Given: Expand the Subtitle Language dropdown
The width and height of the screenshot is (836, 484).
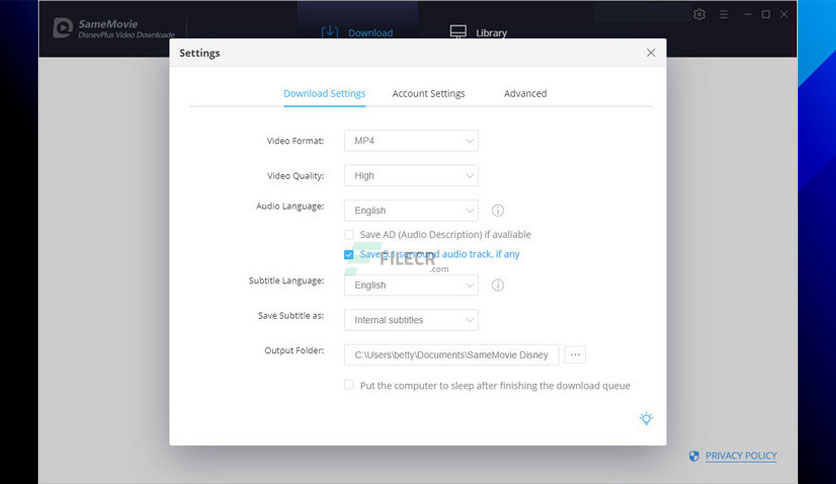Looking at the screenshot, I should click(411, 285).
